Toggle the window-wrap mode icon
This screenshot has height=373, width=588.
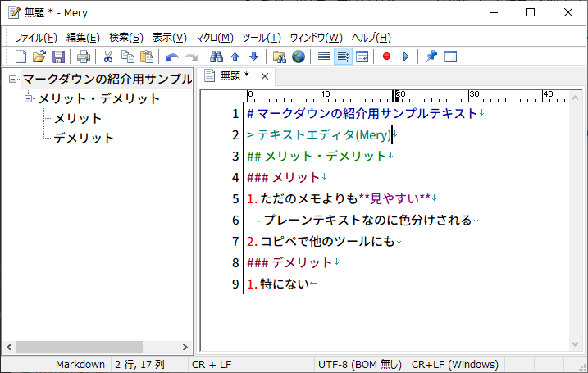coord(362,57)
